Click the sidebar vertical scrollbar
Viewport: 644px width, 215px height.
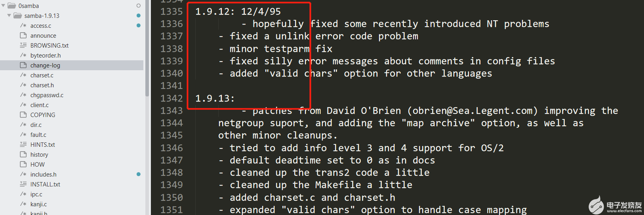147,48
